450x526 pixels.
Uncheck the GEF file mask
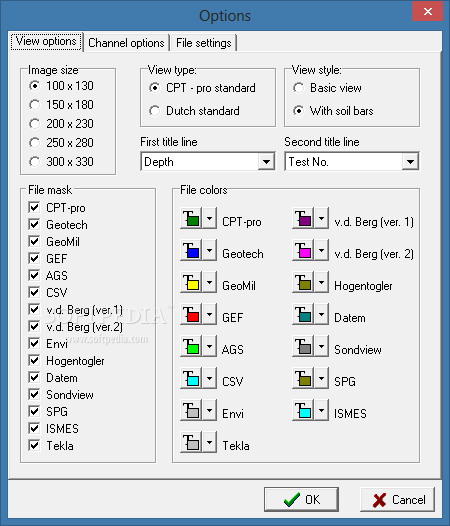point(34,258)
